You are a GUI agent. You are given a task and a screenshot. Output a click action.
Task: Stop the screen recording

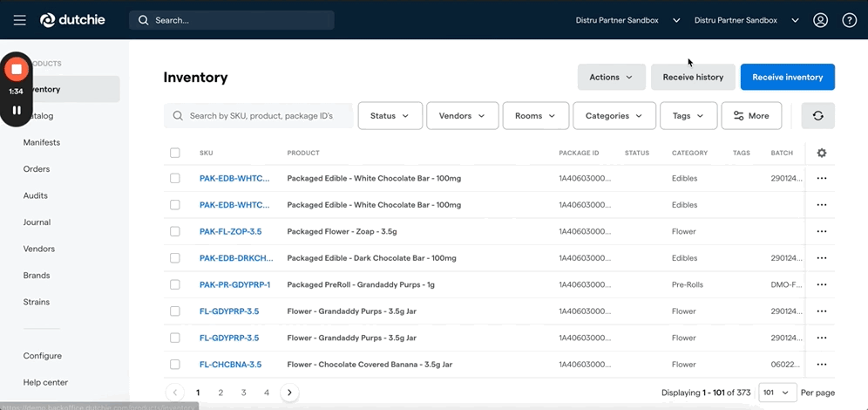click(17, 69)
